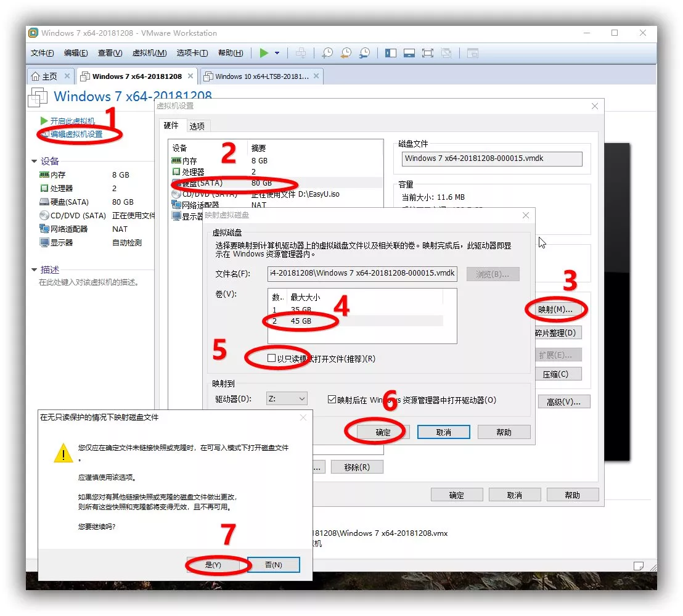Open the 查看(V) menu

tap(110, 53)
